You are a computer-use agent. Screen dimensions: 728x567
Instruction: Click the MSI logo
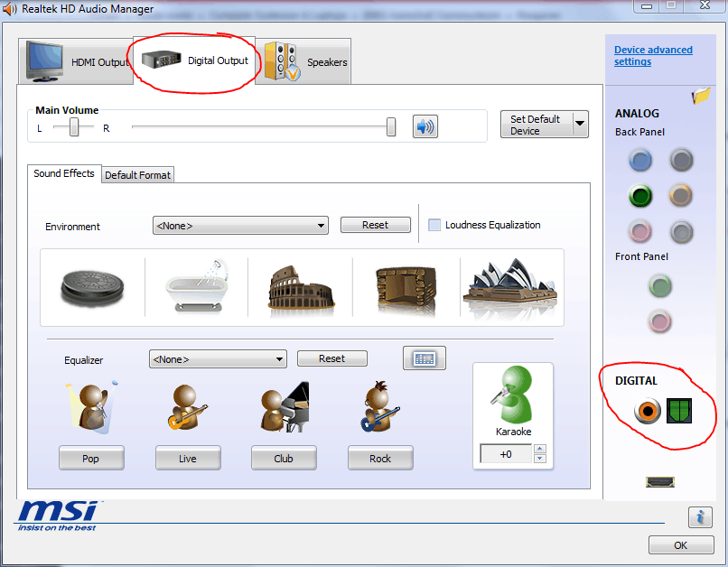point(58,516)
